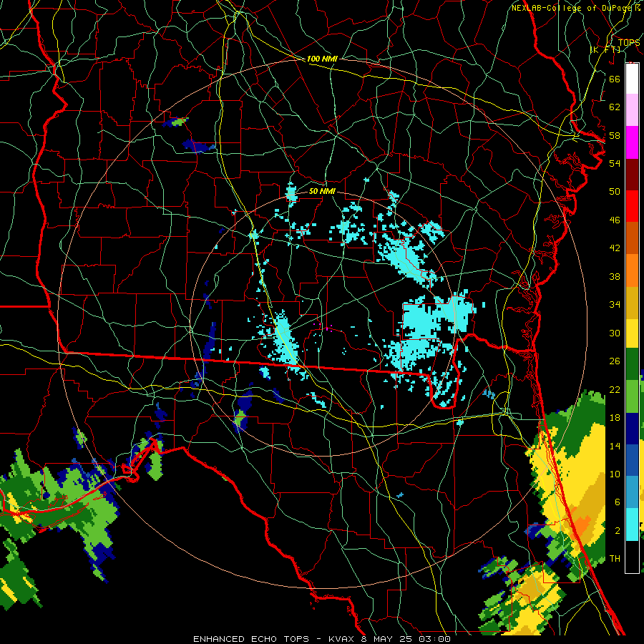Image resolution: width=644 pixels, height=644 pixels.
Task: Click the light pink legend swatch
Action: pos(632,109)
